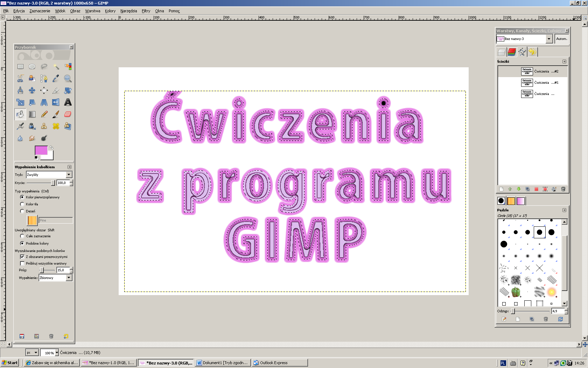The width and height of the screenshot is (588, 368).
Task: Select path 'Ćwiczenia ...#2'
Action: click(532, 71)
